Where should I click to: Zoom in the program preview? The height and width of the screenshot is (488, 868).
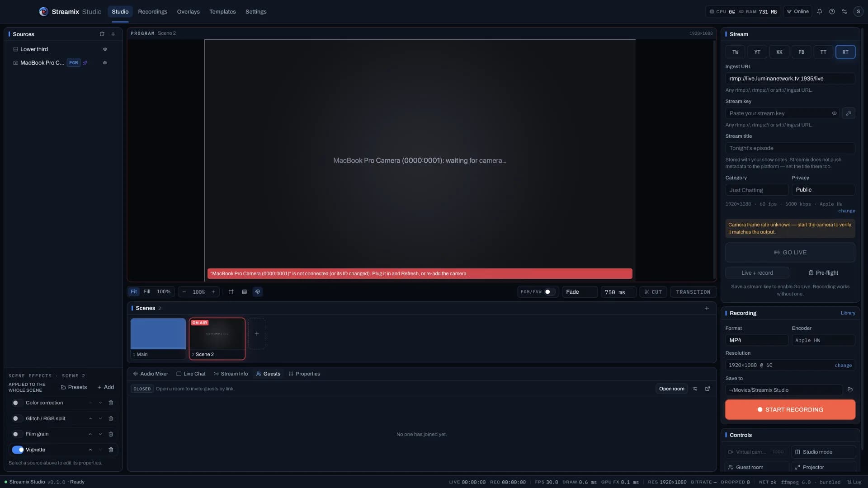(213, 292)
